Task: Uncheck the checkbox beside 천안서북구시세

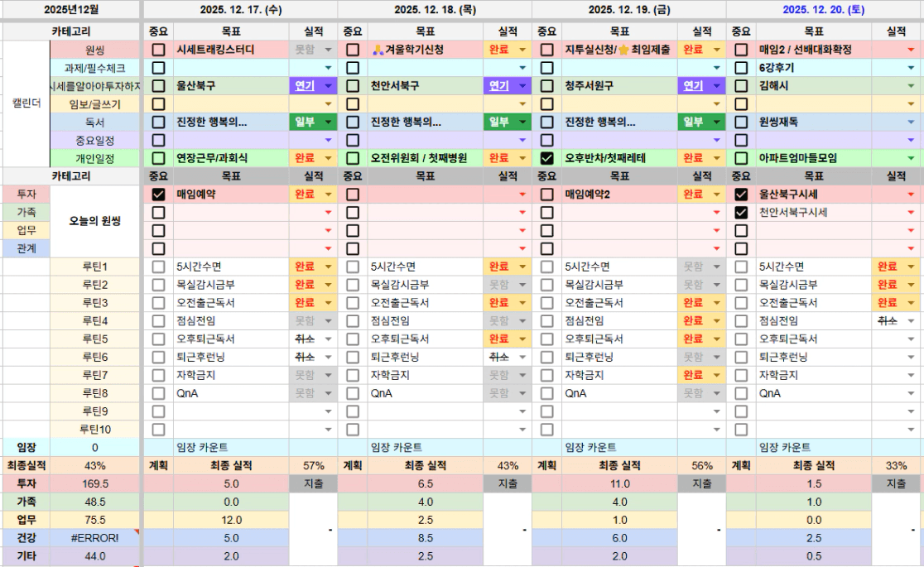Action: click(741, 212)
